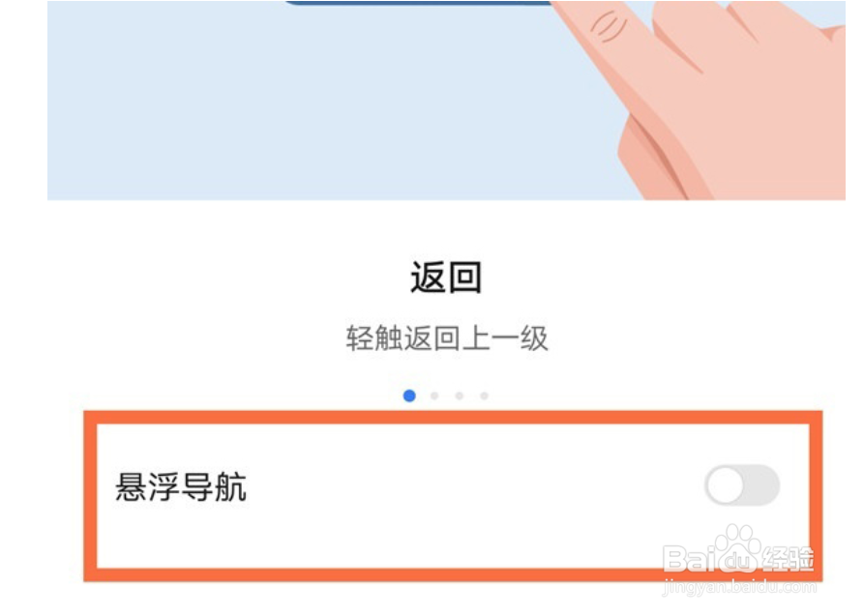The height and width of the screenshot is (616, 864).
Task: Switch to the fourth page indicator dot
Action: 484,396
